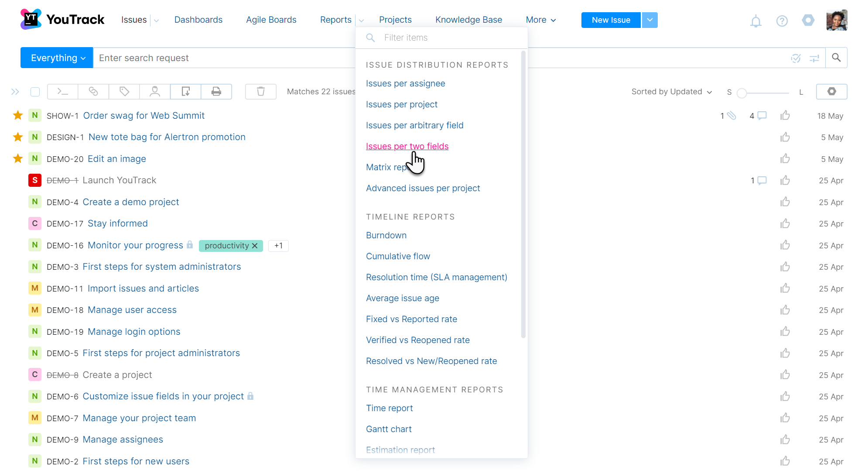Toggle star on DEMO-20 Edit an image
This screenshot has width=868, height=474.
(18, 158)
